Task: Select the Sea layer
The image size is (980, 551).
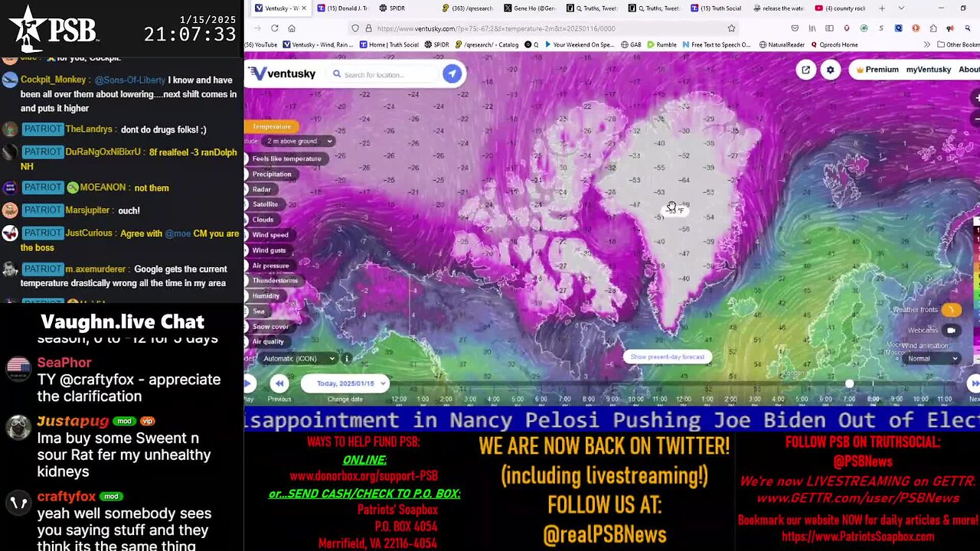Action: [259, 311]
